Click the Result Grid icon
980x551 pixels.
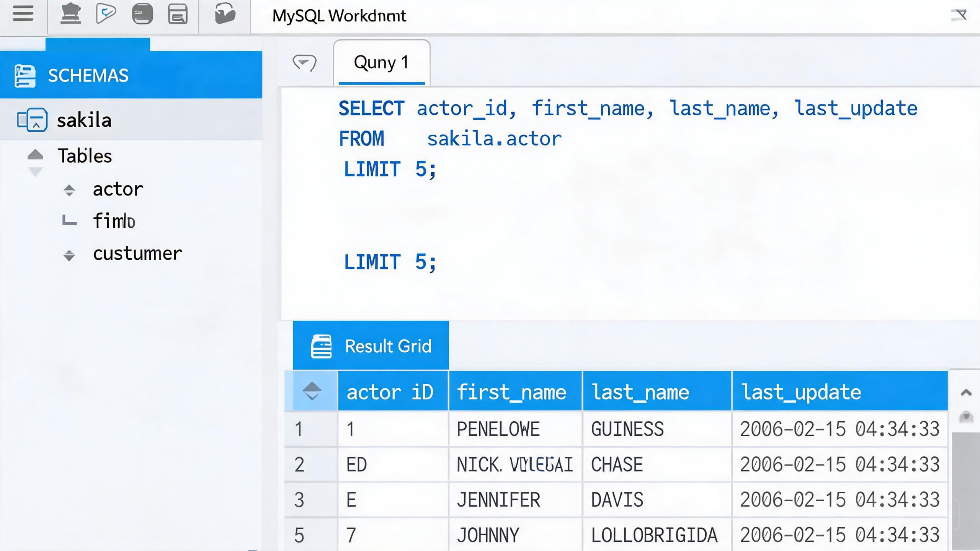[x=321, y=346]
